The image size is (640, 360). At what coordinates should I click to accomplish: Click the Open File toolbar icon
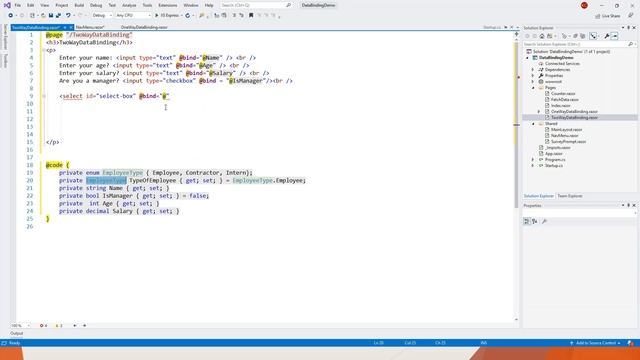(x=43, y=16)
